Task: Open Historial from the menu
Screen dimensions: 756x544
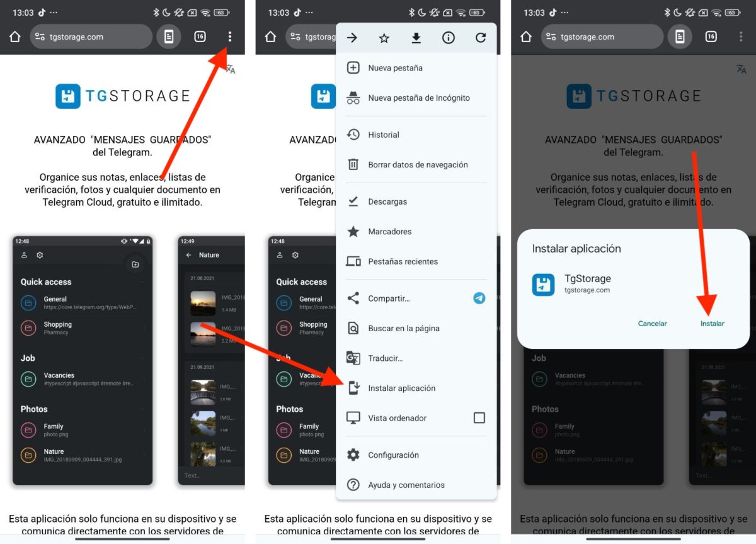Action: [416, 135]
